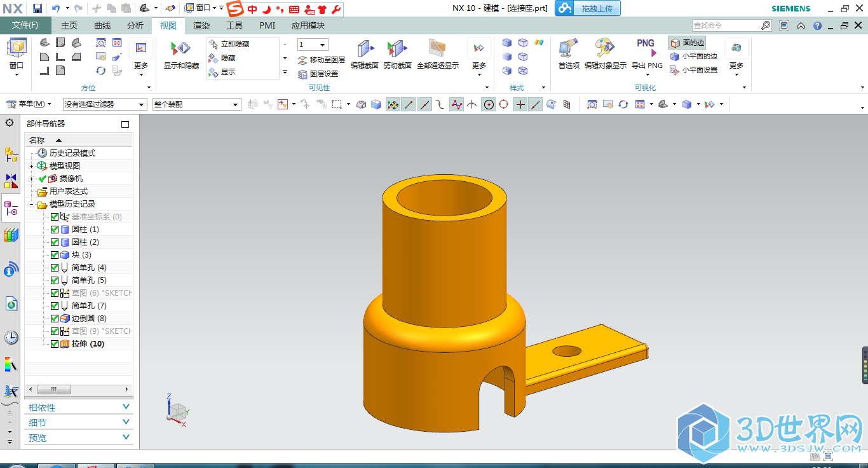The height and width of the screenshot is (468, 868).
Task: Switch to the 主页 ribbon tab
Action: click(69, 25)
